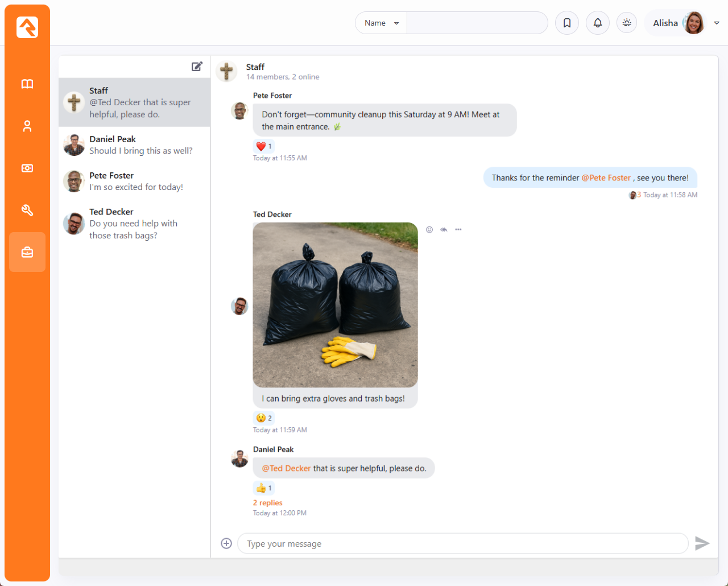Toggle the heart reaction on Pete's message
Viewport: 728px width, 586px height.
click(264, 146)
